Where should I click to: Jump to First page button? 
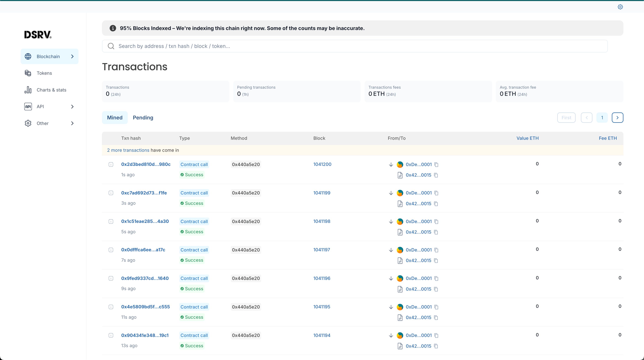tap(566, 118)
